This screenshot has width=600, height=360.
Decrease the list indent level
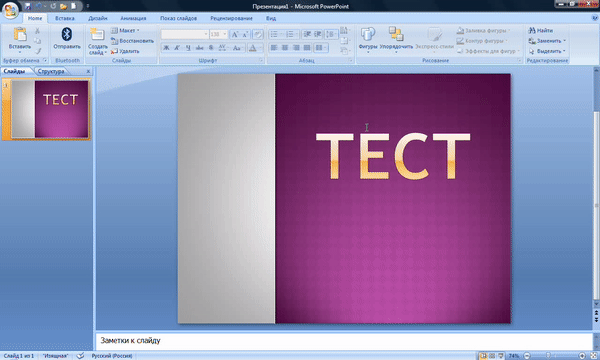pos(307,34)
